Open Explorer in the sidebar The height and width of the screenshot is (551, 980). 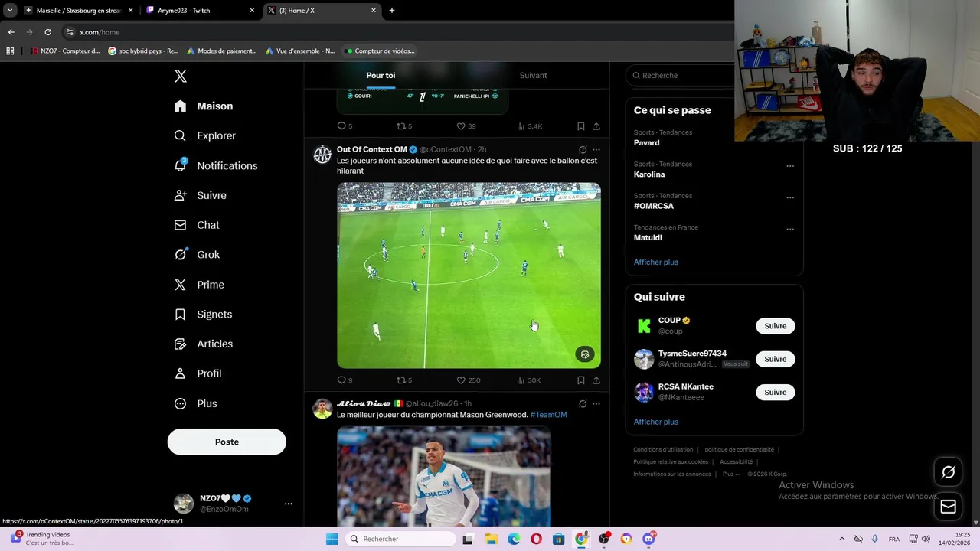[205, 135]
